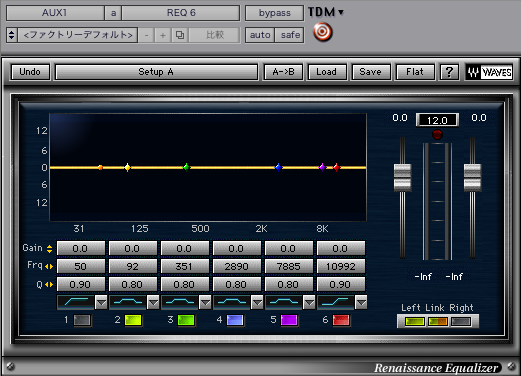Click the left output fader handle

tap(403, 177)
